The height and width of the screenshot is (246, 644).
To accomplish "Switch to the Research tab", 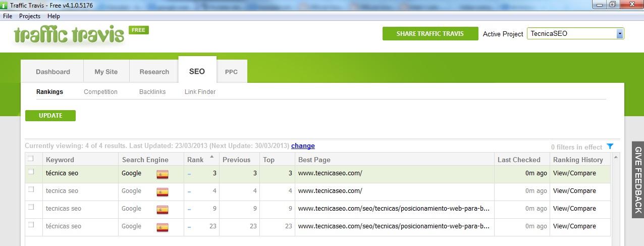I will click(x=154, y=72).
